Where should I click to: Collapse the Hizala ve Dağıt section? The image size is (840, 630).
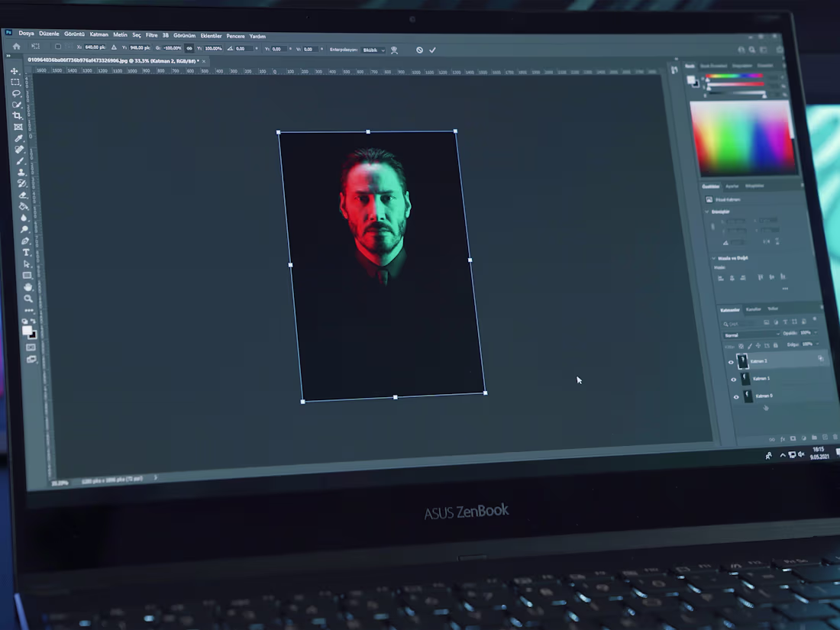click(x=713, y=258)
